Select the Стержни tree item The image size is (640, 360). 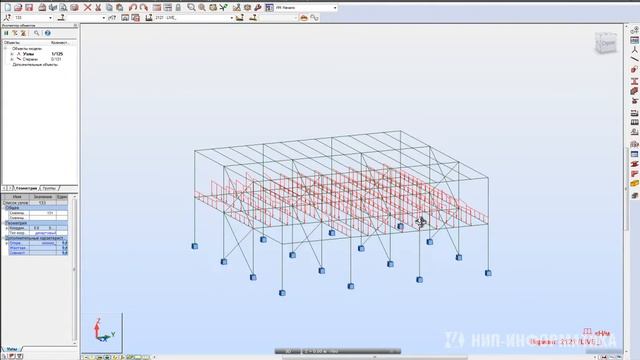point(30,59)
